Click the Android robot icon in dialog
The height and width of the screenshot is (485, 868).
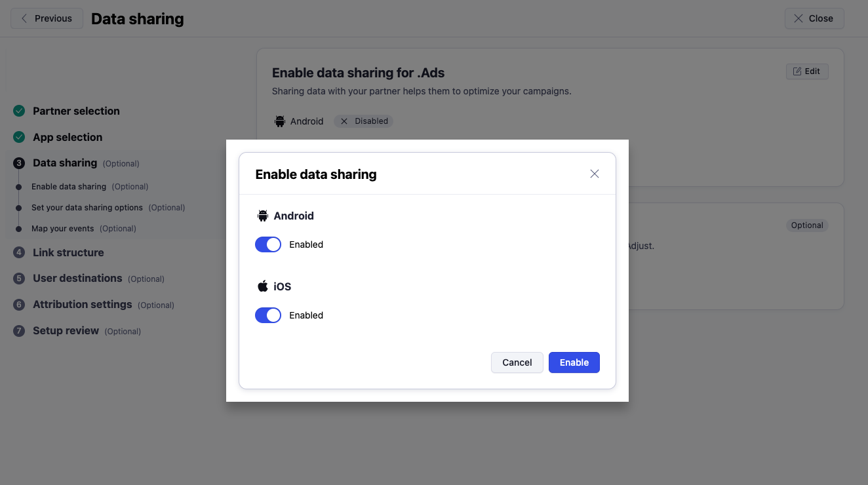(263, 216)
